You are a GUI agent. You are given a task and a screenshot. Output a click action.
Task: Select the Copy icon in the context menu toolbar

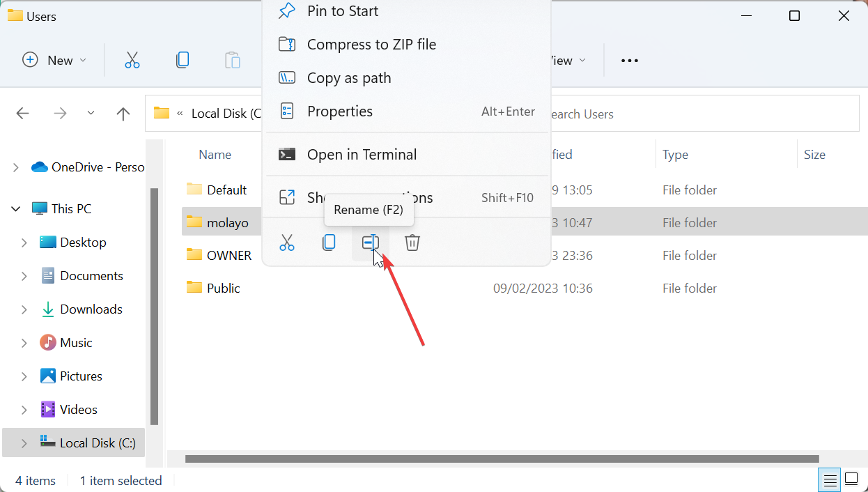tap(329, 243)
